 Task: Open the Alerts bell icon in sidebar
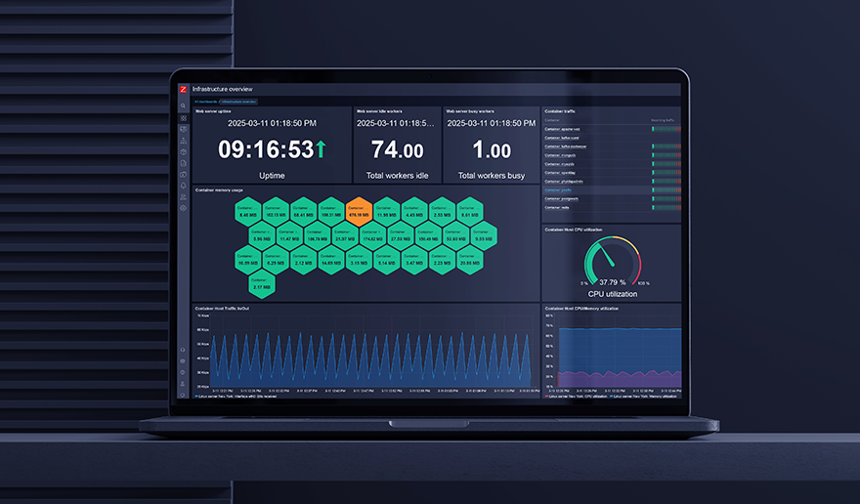183,186
